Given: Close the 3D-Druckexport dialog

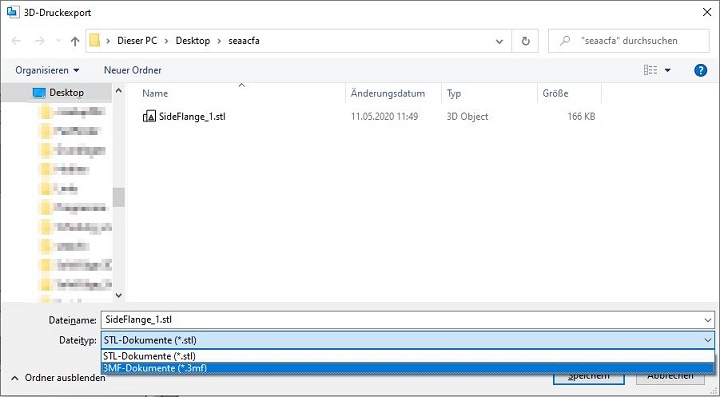Looking at the screenshot, I should coord(707,12).
